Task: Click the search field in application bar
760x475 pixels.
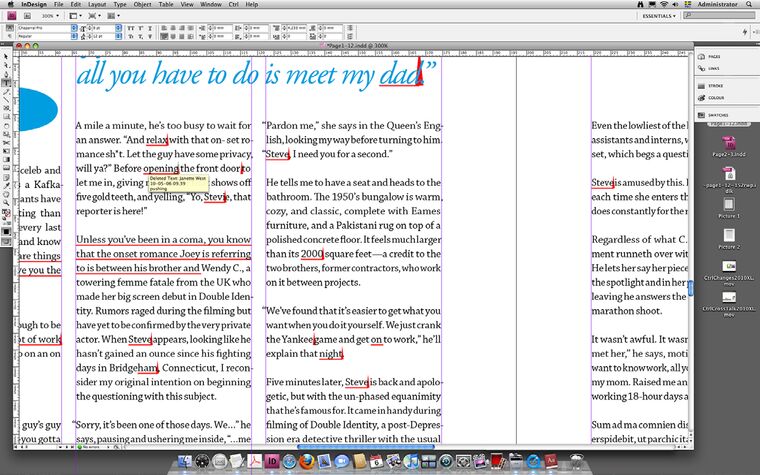Action: [x=719, y=16]
